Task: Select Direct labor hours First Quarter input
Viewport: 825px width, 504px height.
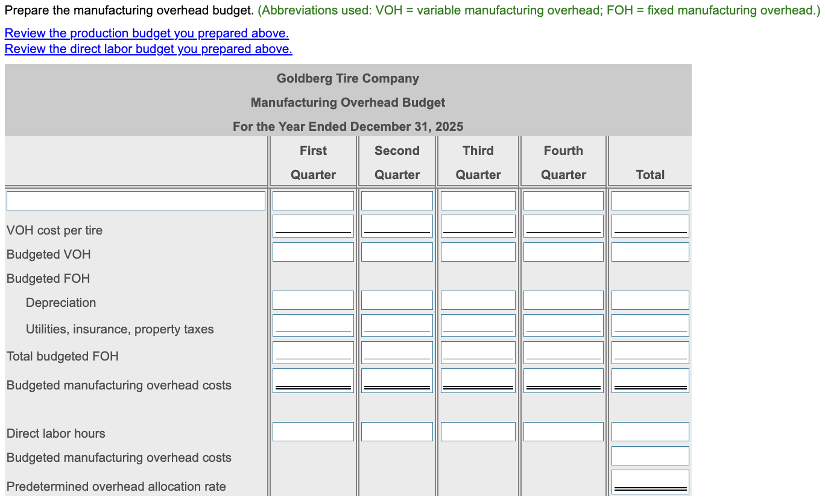Action: coord(313,432)
